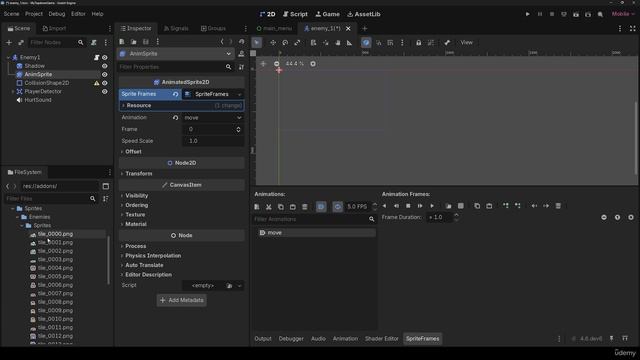Choose the Select Mode arrow tool
This screenshot has width=640, height=360.
pyautogui.click(x=257, y=42)
